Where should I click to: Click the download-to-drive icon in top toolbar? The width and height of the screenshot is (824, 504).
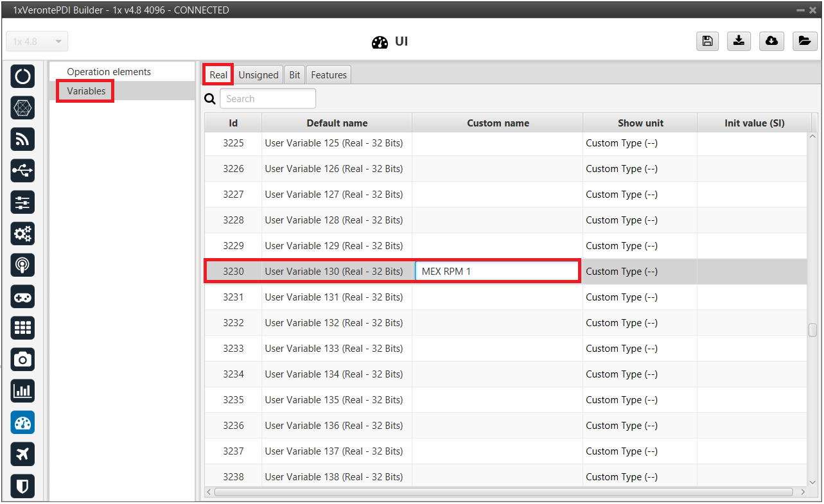[x=739, y=41]
